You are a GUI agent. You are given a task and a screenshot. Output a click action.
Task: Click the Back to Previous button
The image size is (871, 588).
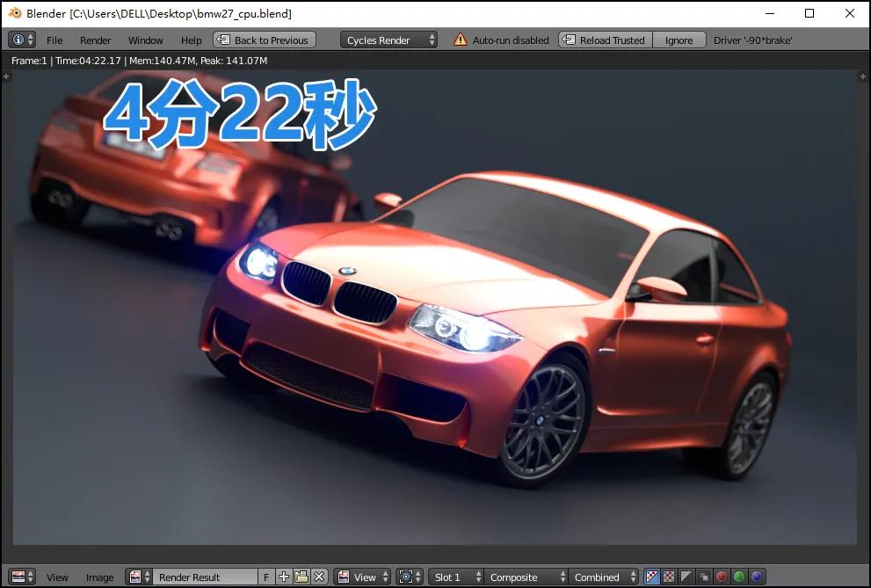point(264,40)
